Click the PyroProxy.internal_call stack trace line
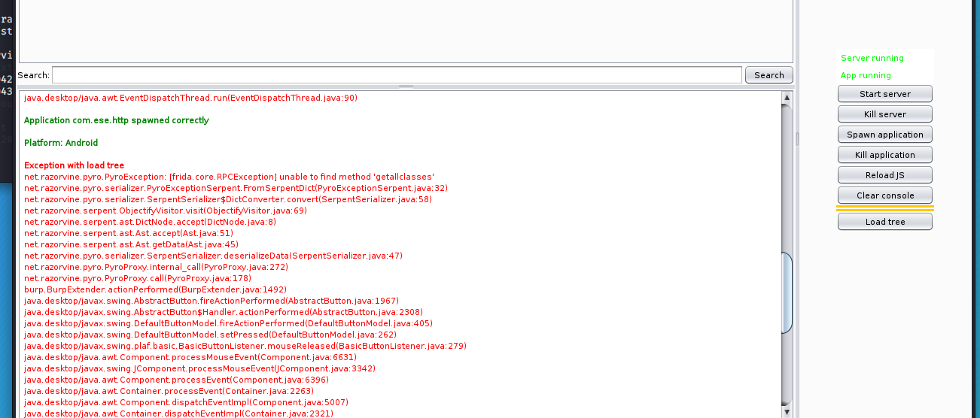Viewport: 980px width, 418px height. pos(156,267)
